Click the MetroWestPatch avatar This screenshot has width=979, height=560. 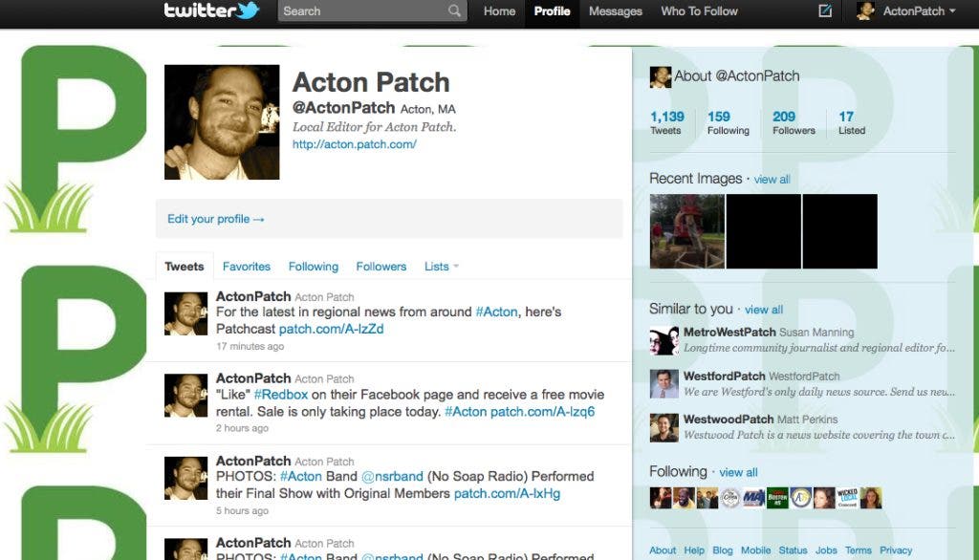click(664, 341)
